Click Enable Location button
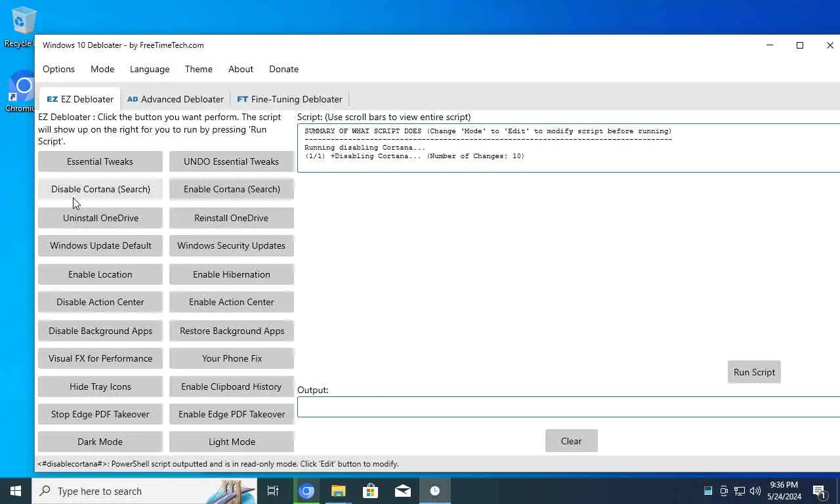Screen dimensions: 840x504 (x=100, y=274)
